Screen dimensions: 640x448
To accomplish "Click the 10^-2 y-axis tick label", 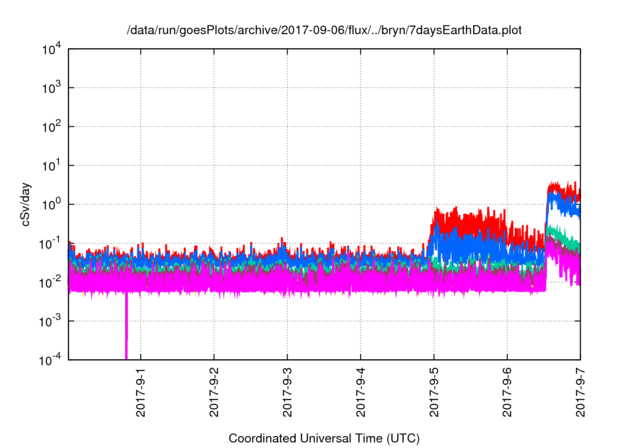I will click(x=51, y=283).
